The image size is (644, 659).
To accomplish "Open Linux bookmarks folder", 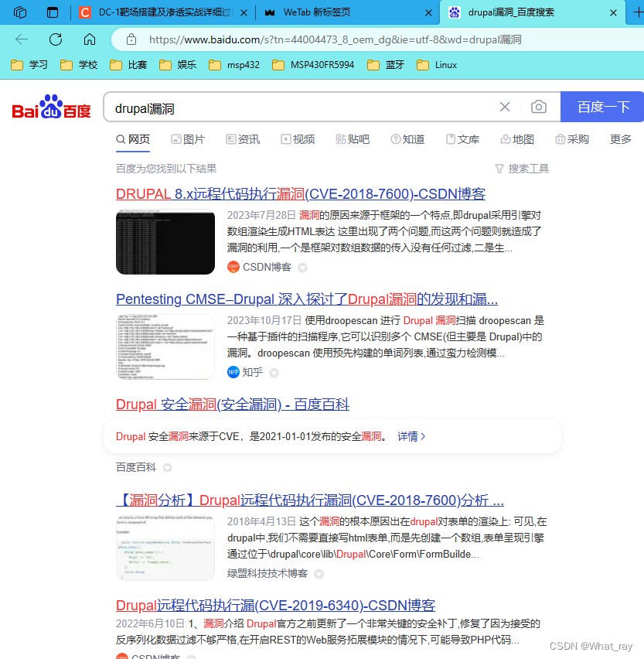I will [x=437, y=65].
